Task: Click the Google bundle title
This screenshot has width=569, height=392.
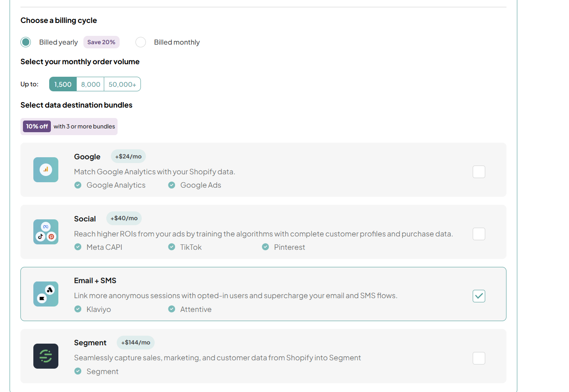Action: (x=87, y=157)
